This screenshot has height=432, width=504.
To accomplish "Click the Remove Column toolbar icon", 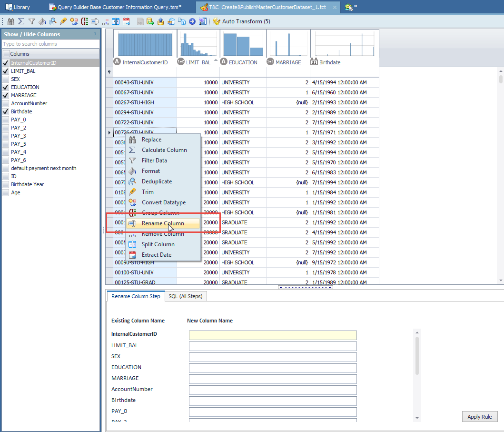I will pos(105,21).
